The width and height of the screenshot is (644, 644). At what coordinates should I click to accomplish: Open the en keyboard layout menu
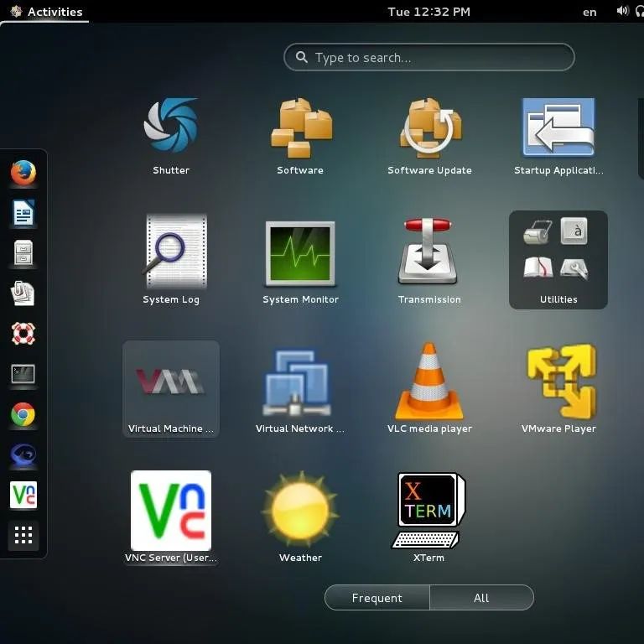[x=589, y=12]
